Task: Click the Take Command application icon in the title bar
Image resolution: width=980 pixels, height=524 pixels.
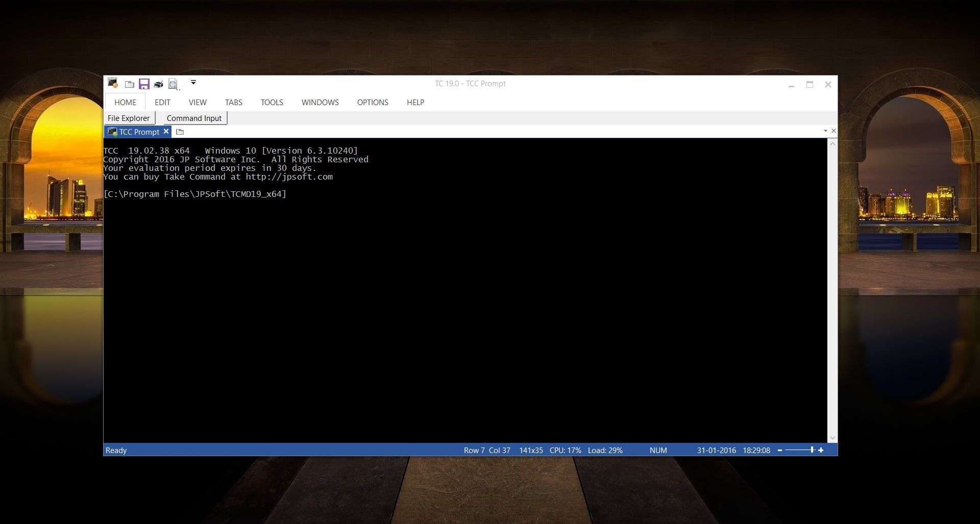Action: tap(112, 82)
